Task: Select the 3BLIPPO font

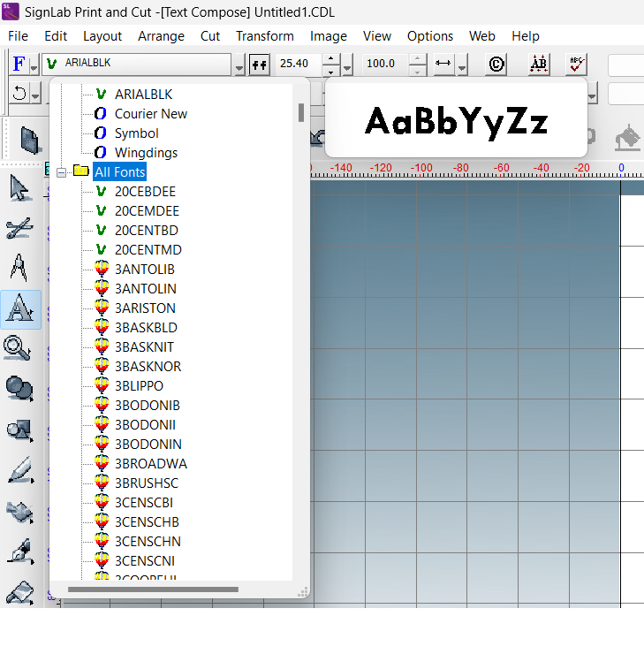Action: pyautogui.click(x=139, y=386)
